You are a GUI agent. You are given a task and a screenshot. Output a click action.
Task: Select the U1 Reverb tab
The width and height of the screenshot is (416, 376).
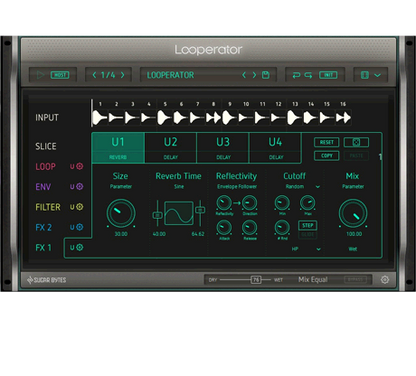(118, 148)
